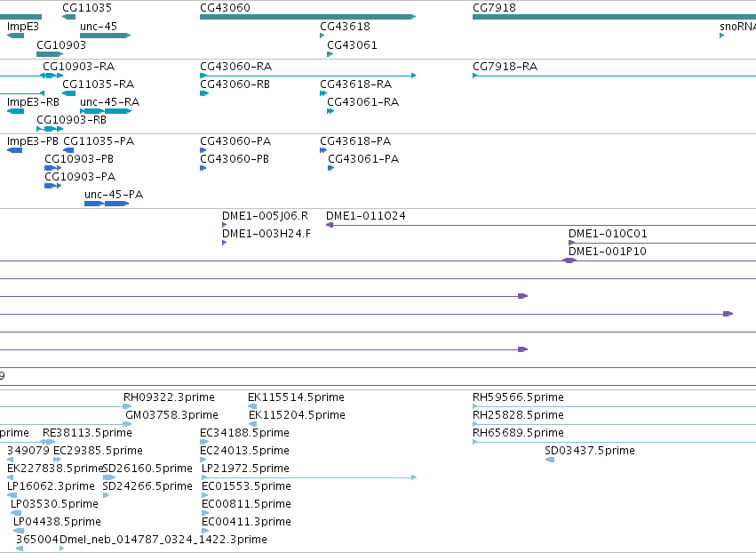The width and height of the screenshot is (756, 553).
Task: Click the CG10903-RA transcript label
Action: (78, 67)
